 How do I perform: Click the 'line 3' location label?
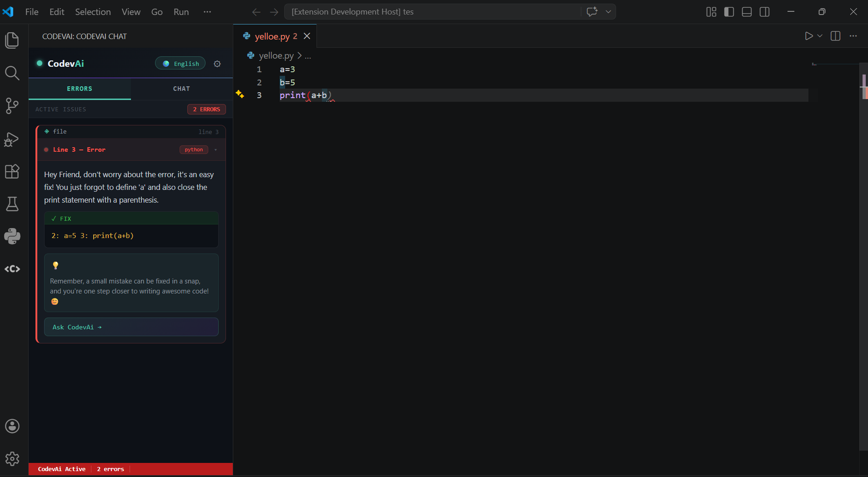208,132
